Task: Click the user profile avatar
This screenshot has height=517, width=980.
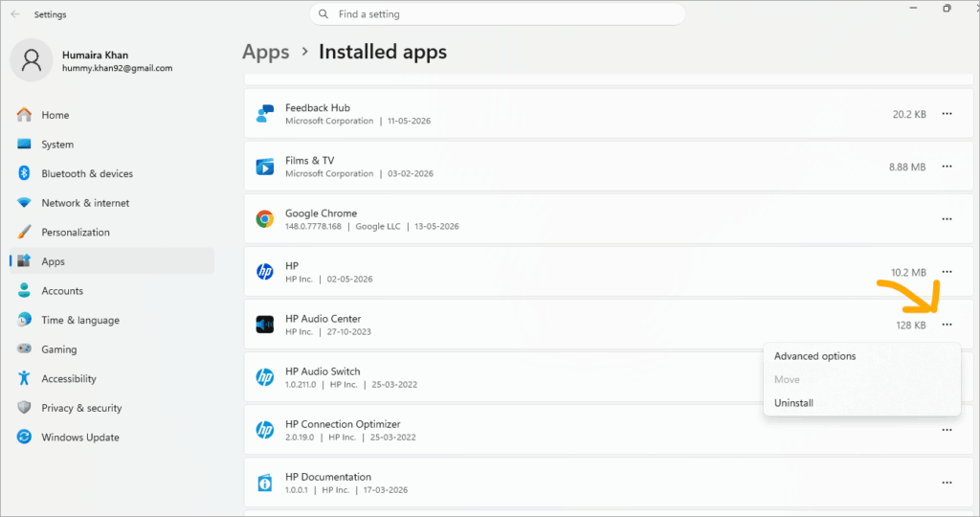Action: (32, 60)
